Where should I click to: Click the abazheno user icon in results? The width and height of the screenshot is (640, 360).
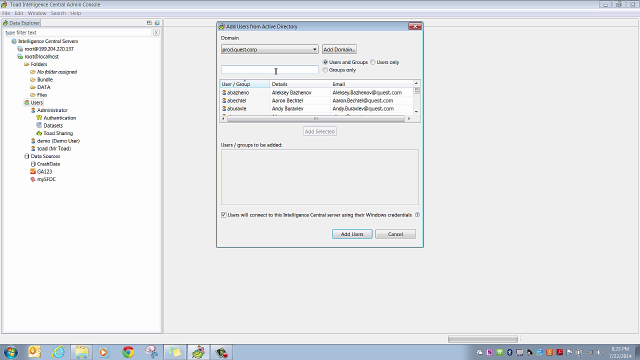tap(224, 93)
